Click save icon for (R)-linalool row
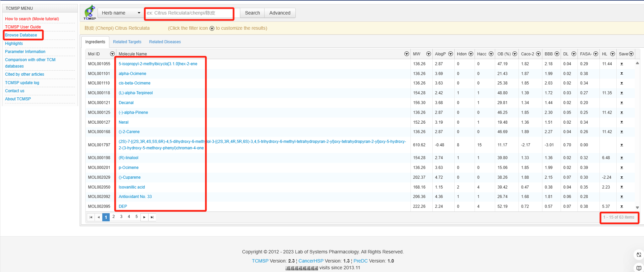Viewport: 644px width, 272px height. 622,158
